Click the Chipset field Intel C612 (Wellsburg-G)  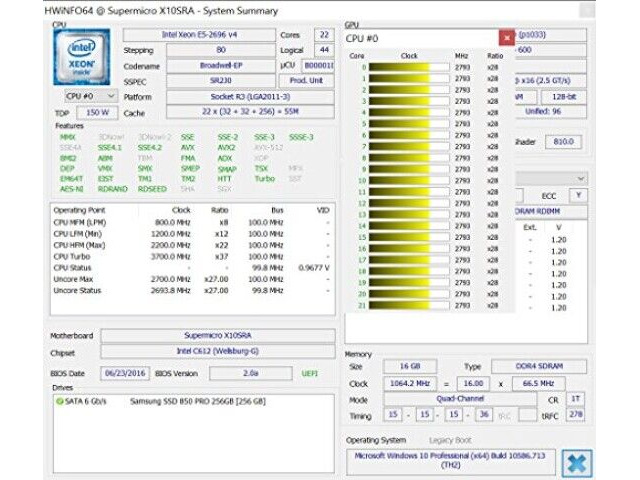[218, 351]
